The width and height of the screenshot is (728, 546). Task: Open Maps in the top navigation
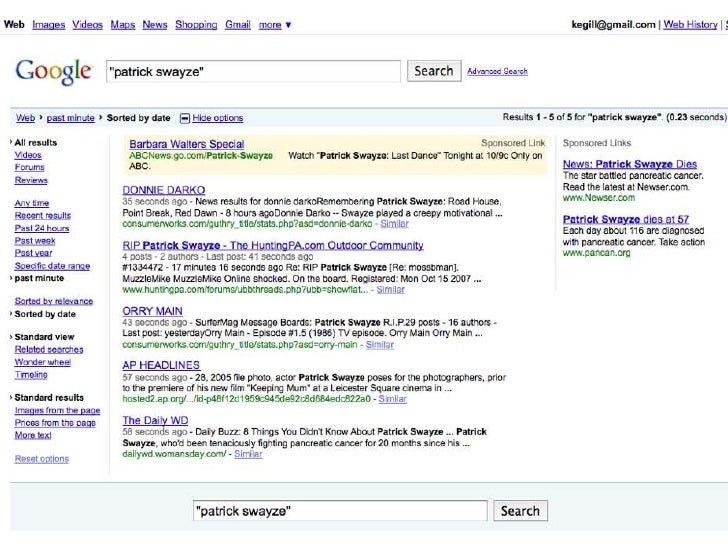123,25
